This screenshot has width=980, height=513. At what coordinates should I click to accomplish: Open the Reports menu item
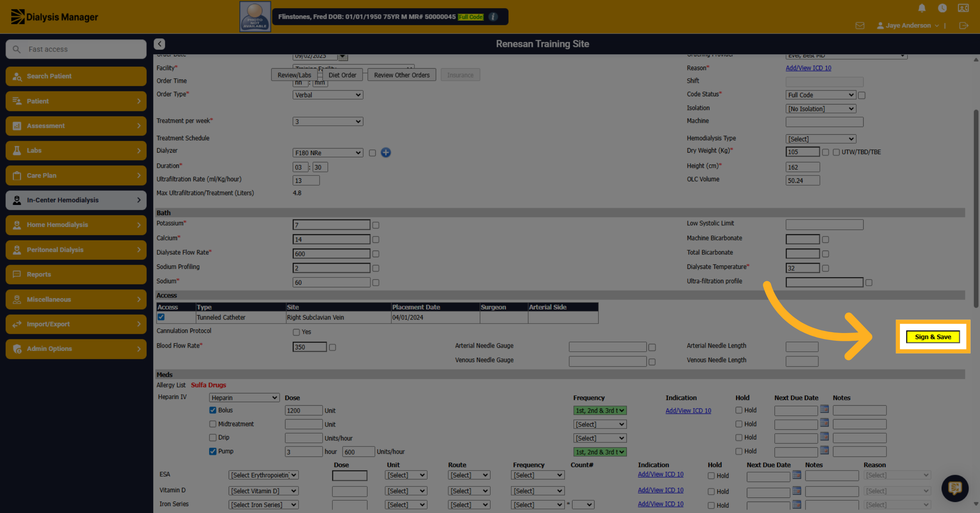pos(76,275)
